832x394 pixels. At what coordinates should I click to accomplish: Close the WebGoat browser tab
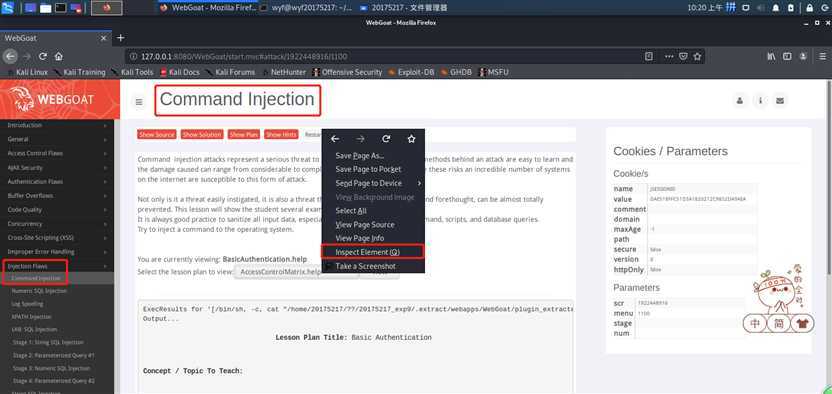click(x=103, y=38)
